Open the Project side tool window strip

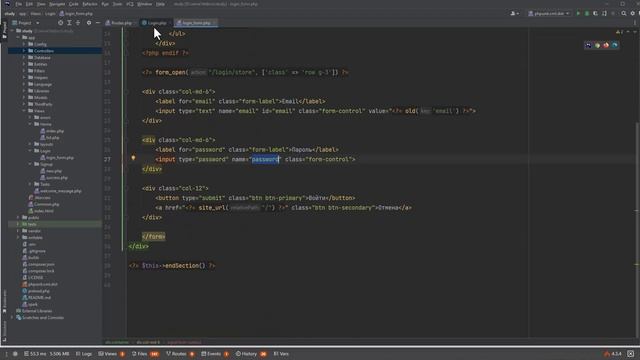tap(4, 30)
